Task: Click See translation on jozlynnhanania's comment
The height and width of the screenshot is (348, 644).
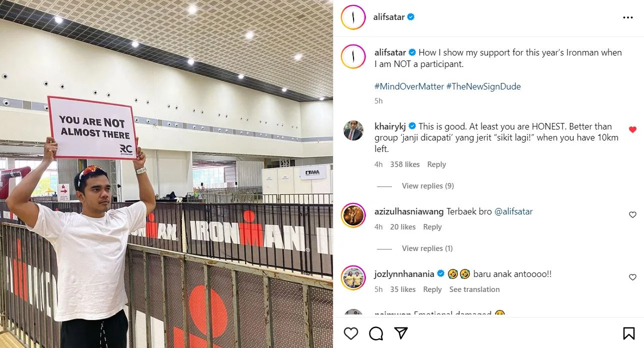Action: (474, 289)
